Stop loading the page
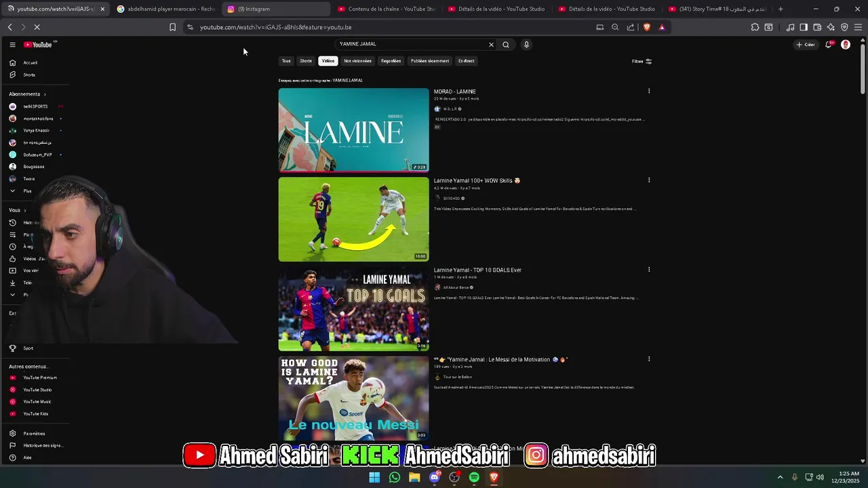 point(37,27)
